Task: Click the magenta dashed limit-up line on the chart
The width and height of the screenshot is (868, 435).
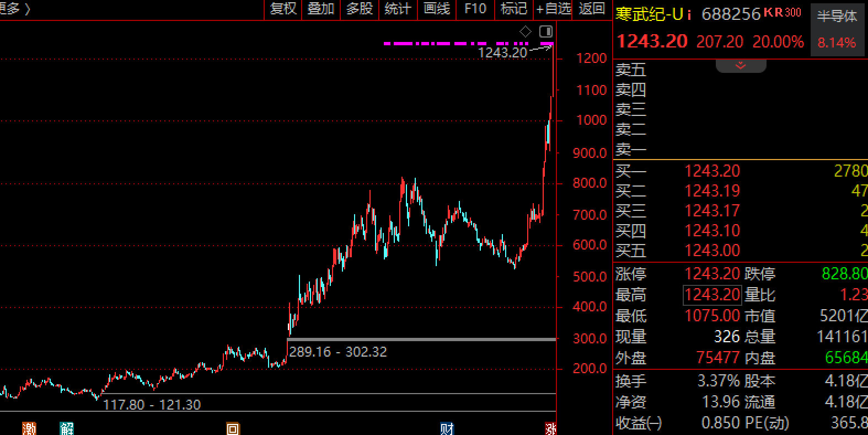Action: tap(469, 43)
